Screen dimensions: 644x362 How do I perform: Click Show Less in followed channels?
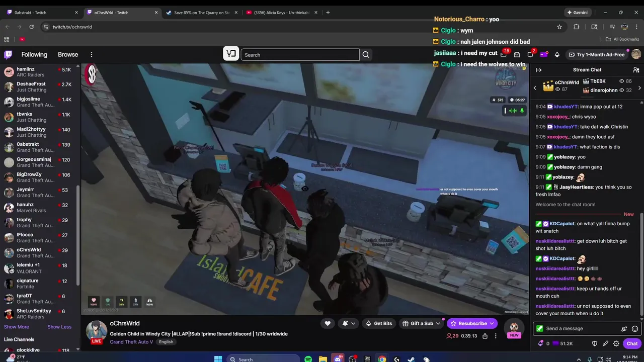(x=59, y=327)
